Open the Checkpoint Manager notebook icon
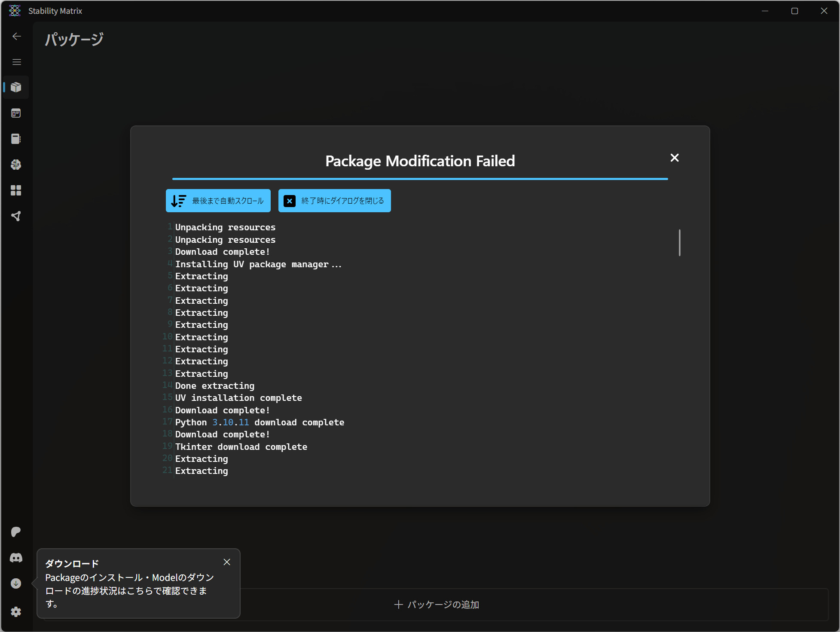 point(16,139)
